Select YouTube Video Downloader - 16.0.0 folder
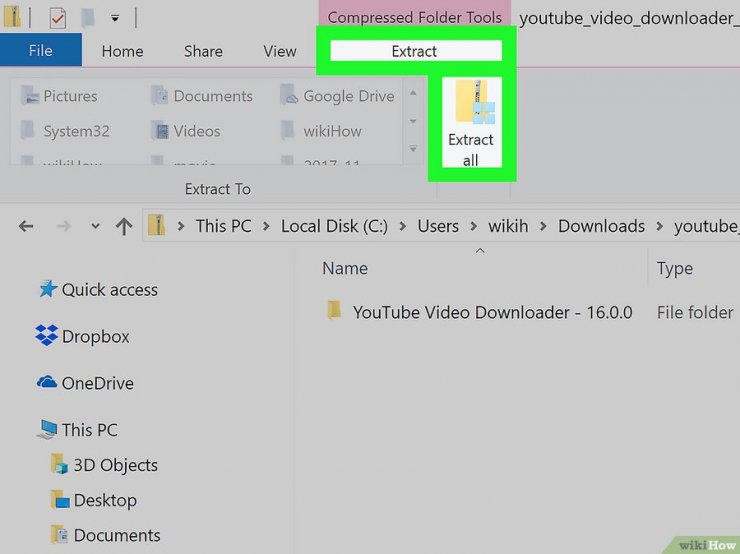The width and height of the screenshot is (740, 554). point(493,312)
